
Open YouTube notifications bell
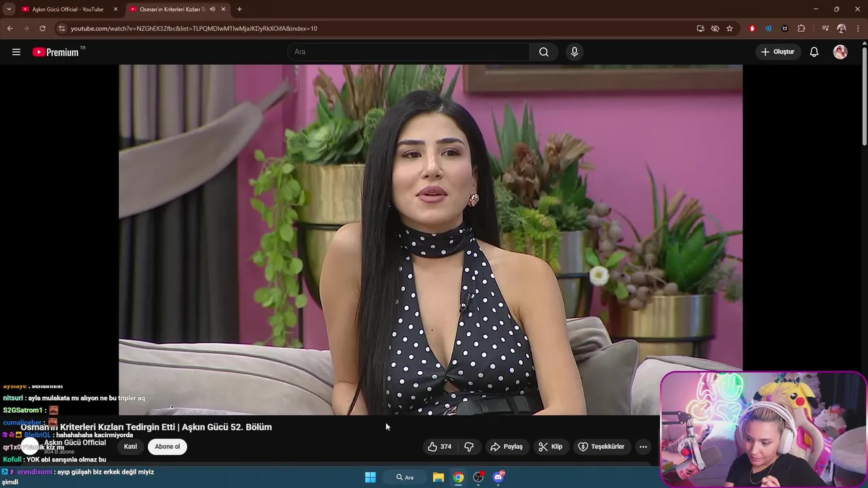click(814, 52)
